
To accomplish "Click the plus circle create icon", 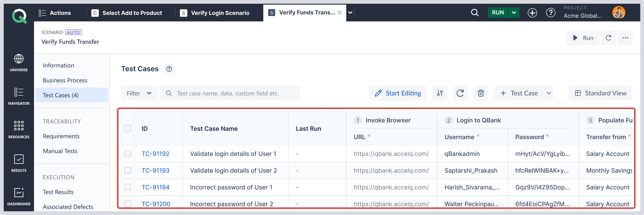I will [532, 12].
